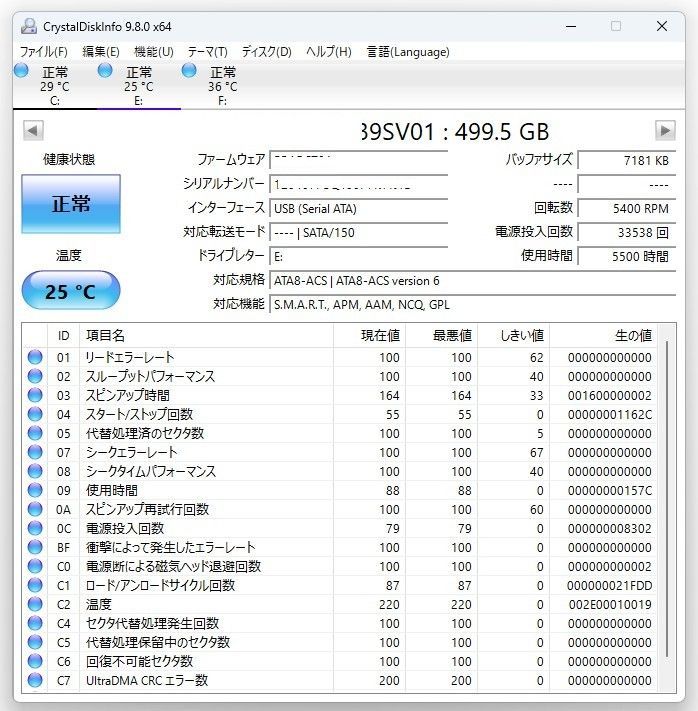Click the ドライブレター E: field
Screen dimensions: 698x711
pyautogui.click(x=358, y=257)
